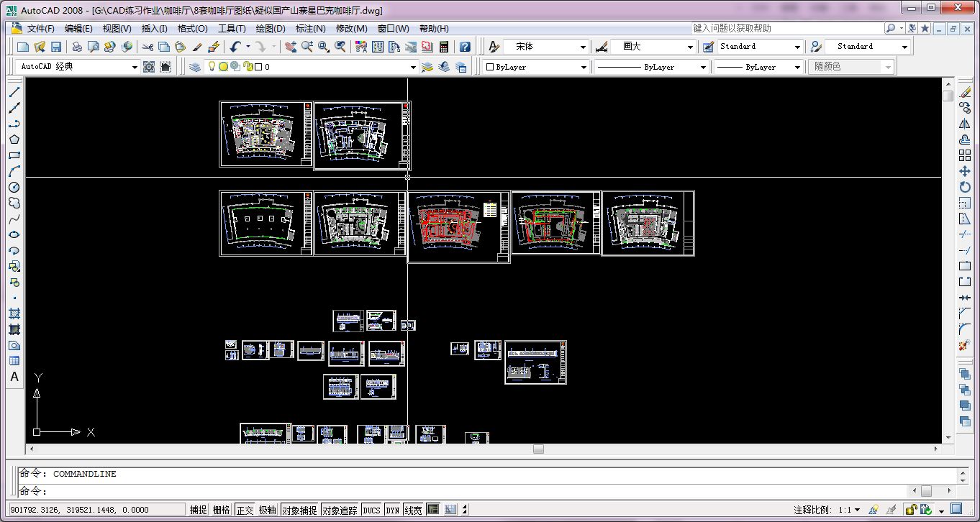This screenshot has height=522, width=980.
Task: Open the 修改(M) menu
Action: point(351,29)
